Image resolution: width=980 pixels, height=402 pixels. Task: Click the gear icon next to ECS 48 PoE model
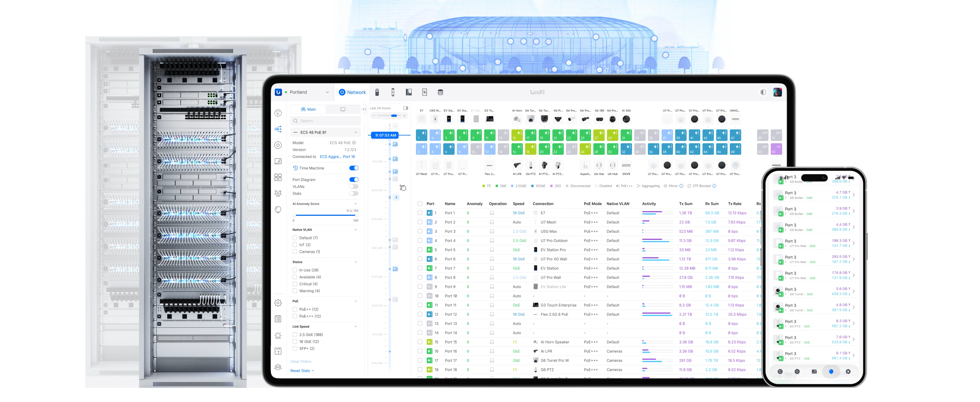[354, 143]
